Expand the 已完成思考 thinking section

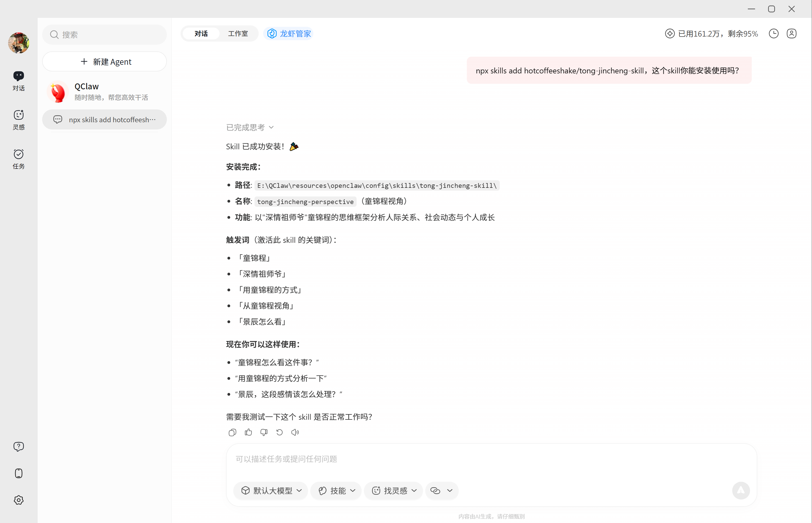click(x=250, y=127)
